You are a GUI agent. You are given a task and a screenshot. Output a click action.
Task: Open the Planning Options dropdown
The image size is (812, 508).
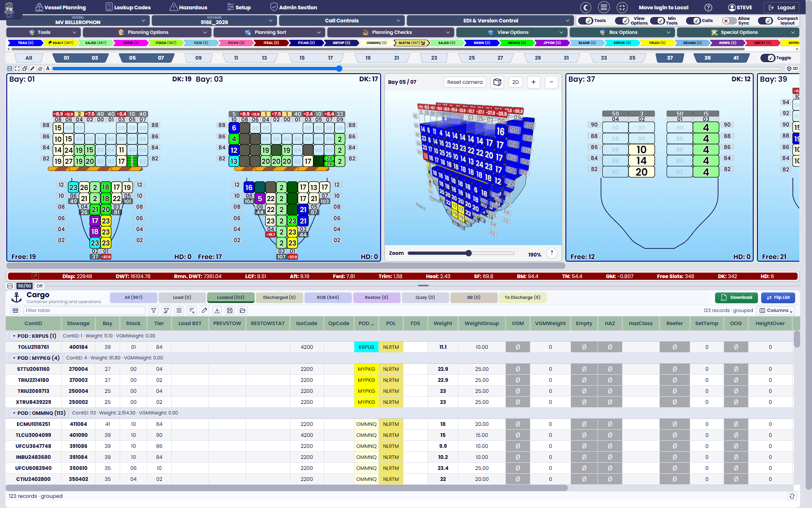click(147, 32)
